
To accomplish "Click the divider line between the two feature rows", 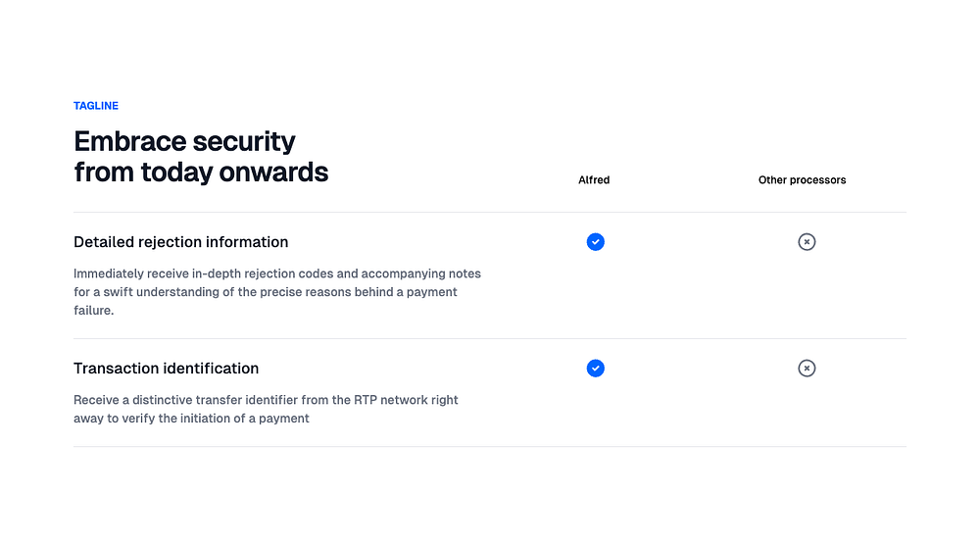I will (x=490, y=339).
